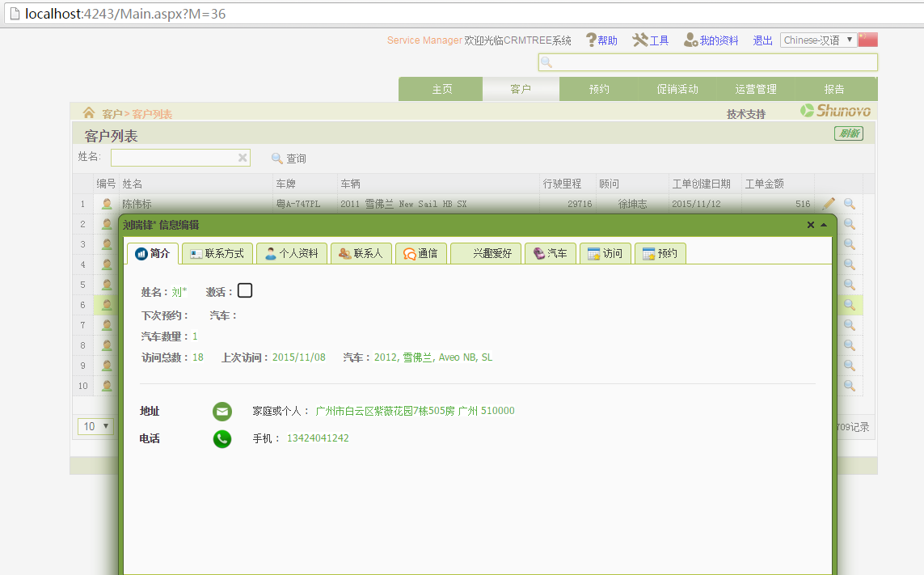The width and height of the screenshot is (924, 575).
Task: Open 运营管理 in main navigation
Action: (x=756, y=89)
